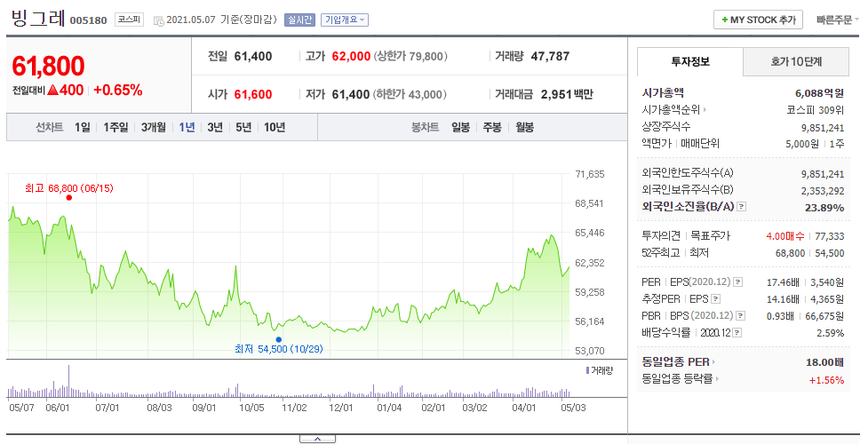Screen dimensions: 868x444
Task: Click the 전일 61,400 value
Action: point(253,56)
